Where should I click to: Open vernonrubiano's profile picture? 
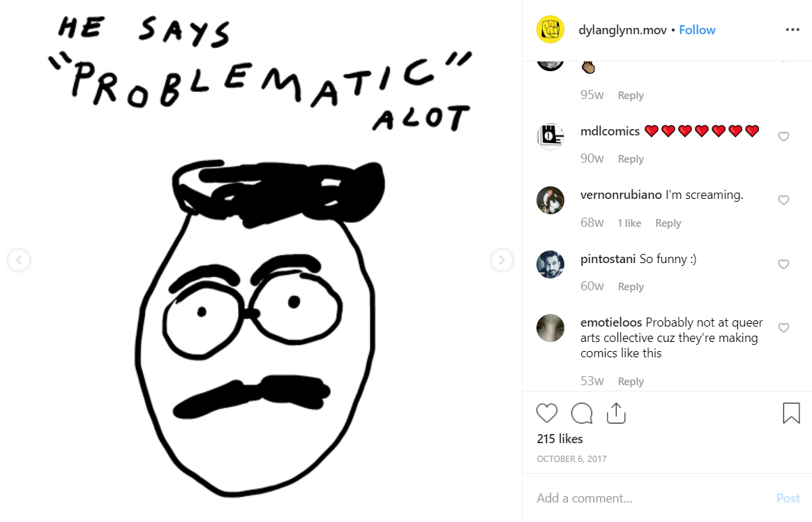550,200
